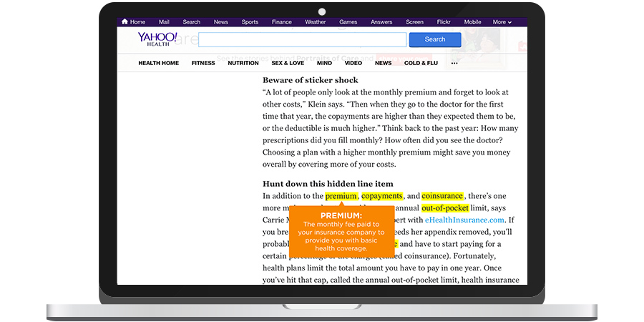Open the Nutrition section
The image size is (644, 322).
(x=243, y=63)
